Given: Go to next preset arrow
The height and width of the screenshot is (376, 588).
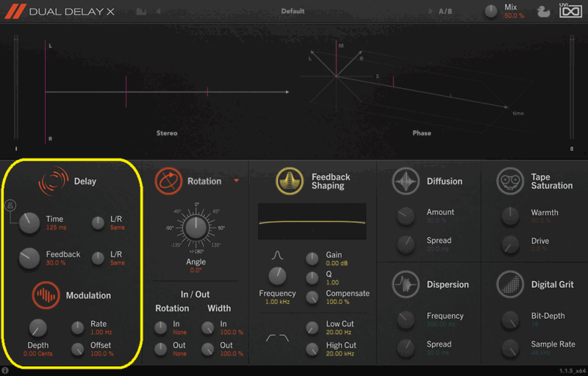Looking at the screenshot, I should click(x=430, y=11).
